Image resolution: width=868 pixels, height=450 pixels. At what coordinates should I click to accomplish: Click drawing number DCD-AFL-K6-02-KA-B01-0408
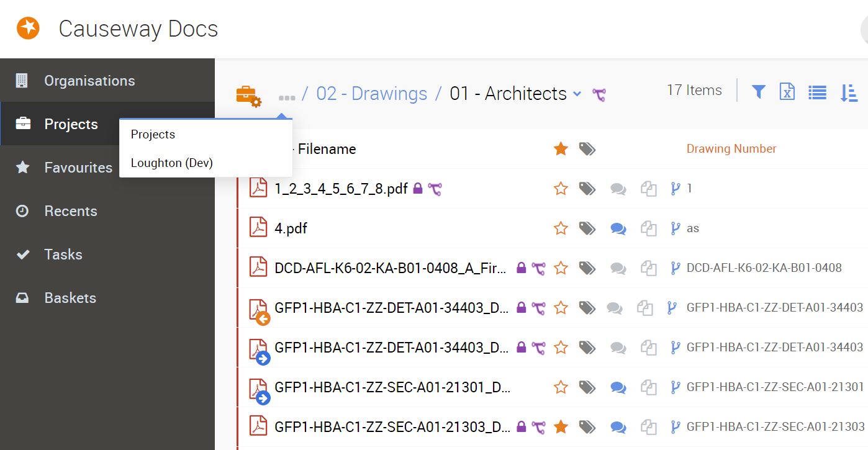pyautogui.click(x=764, y=268)
